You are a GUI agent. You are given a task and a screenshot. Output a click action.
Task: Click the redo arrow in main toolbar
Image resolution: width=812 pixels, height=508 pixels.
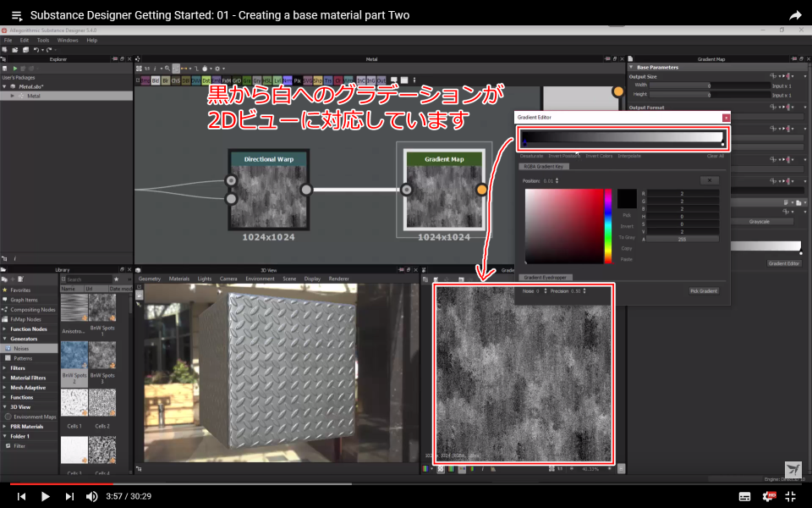[49, 50]
